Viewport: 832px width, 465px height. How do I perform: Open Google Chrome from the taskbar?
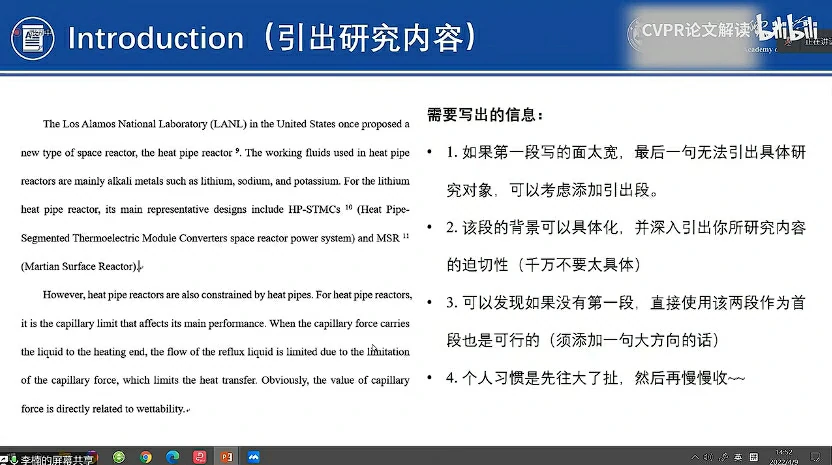coord(146,457)
